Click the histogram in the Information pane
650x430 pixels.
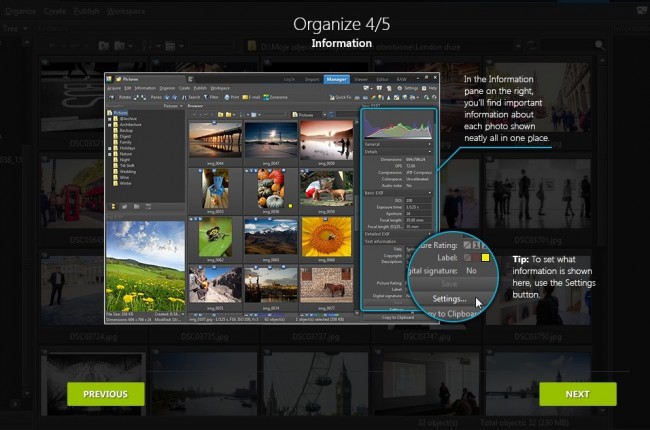[x=398, y=126]
